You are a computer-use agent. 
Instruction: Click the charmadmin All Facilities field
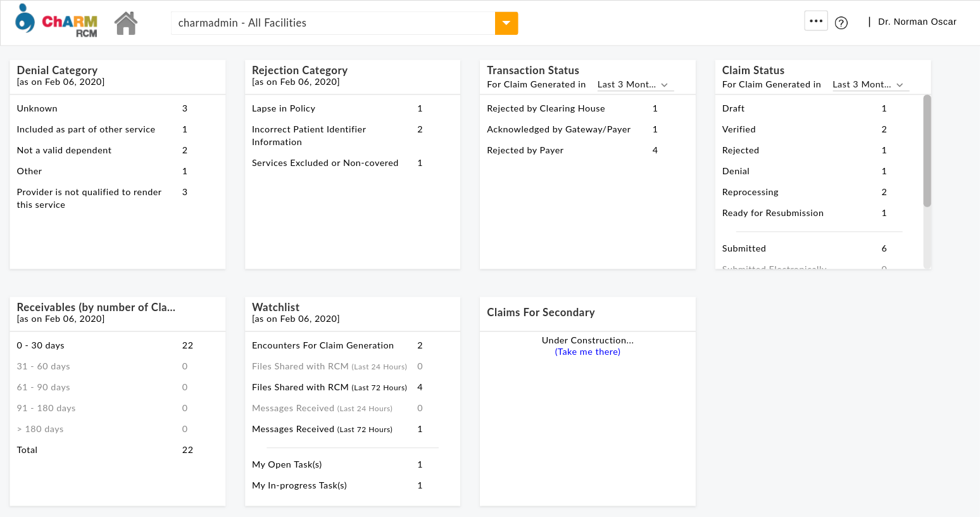click(333, 23)
